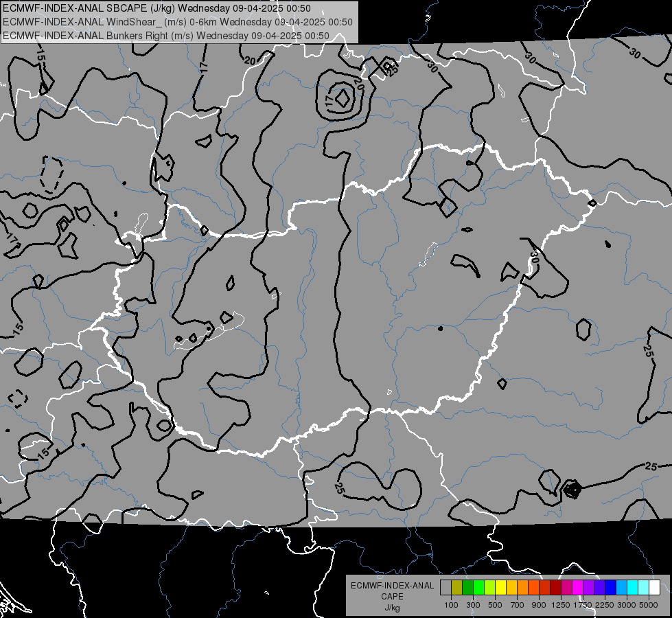
Task: Click the olive swatch in the CAPE legend
Action: (x=457, y=588)
